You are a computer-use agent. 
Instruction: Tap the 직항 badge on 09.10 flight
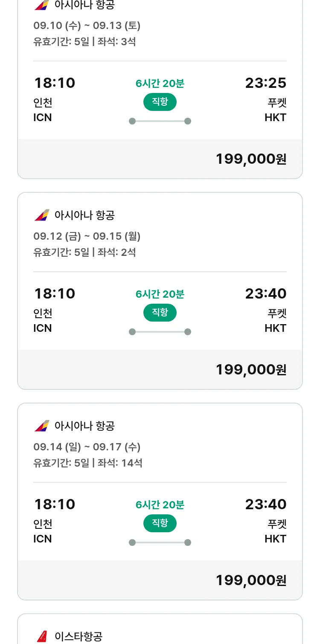point(160,102)
